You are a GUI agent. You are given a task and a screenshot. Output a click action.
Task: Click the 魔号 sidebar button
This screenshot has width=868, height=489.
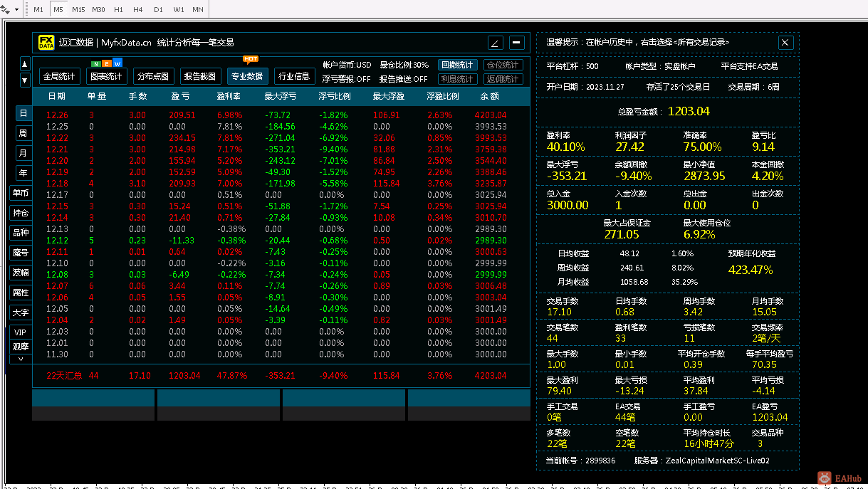[x=21, y=253]
